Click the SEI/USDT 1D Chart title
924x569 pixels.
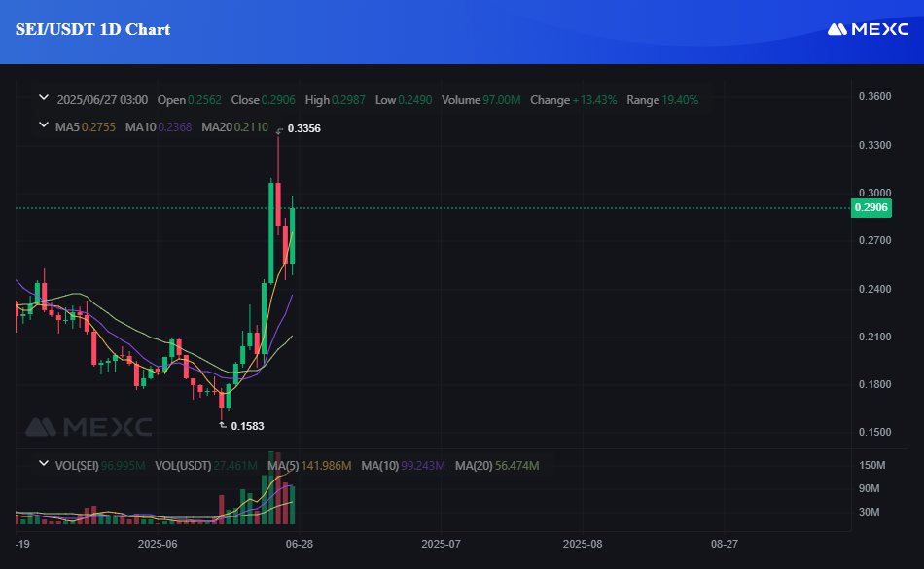[x=92, y=29]
